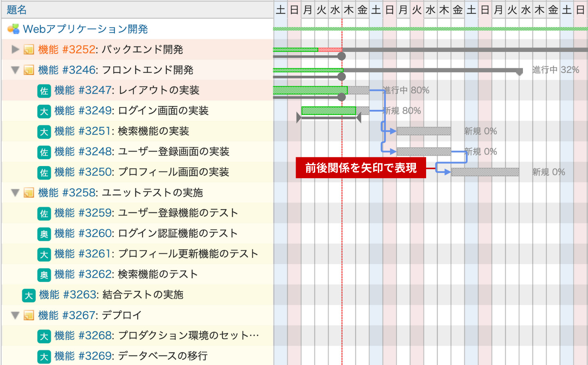
Task: Click the 佐 avatar on #3250
Action: tap(44, 172)
